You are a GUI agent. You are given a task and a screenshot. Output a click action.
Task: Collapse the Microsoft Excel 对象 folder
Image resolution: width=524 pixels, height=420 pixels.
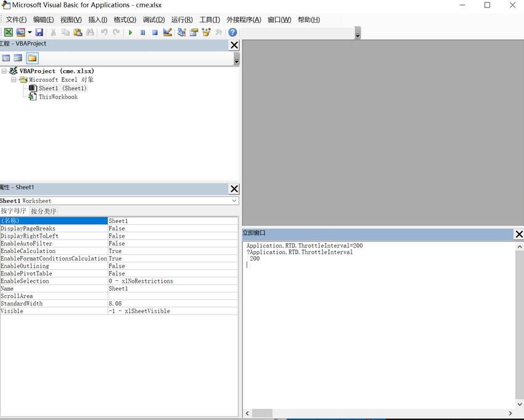pos(14,79)
